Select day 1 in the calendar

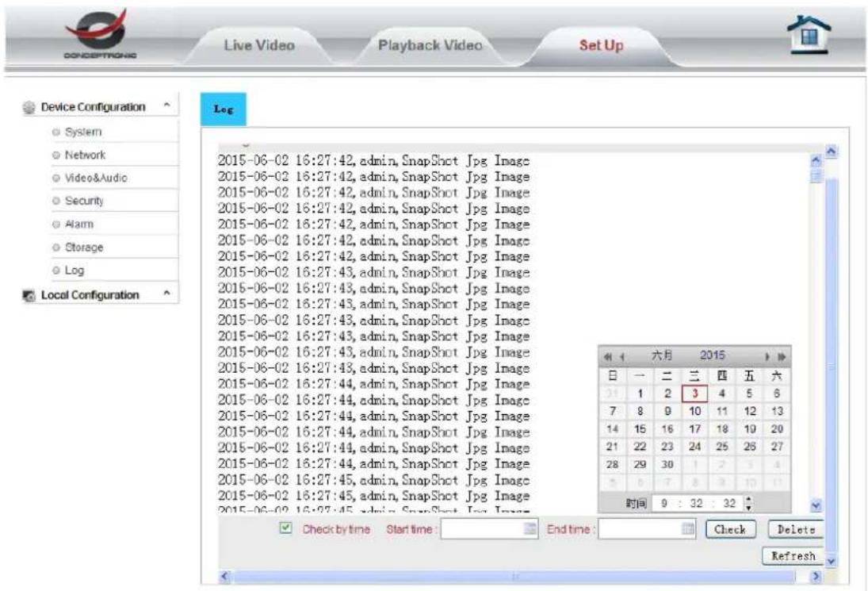640,393
